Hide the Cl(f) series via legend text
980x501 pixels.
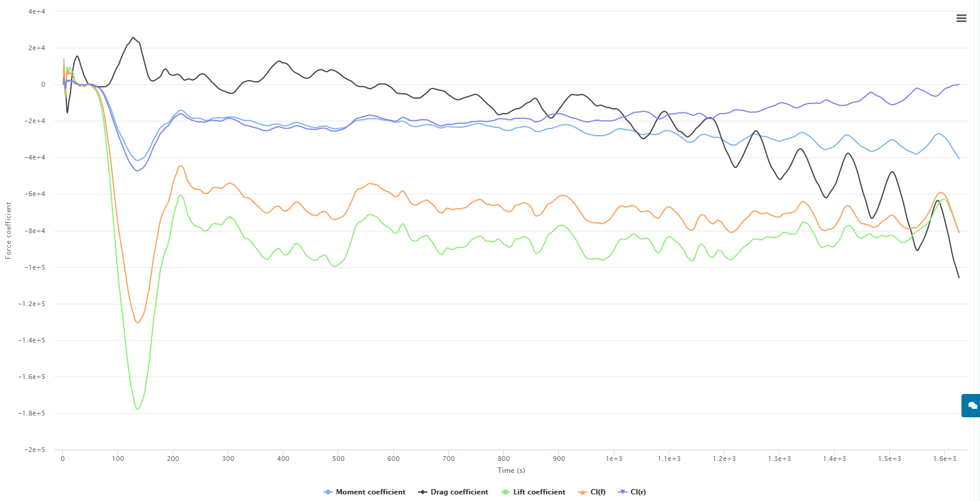click(x=598, y=492)
